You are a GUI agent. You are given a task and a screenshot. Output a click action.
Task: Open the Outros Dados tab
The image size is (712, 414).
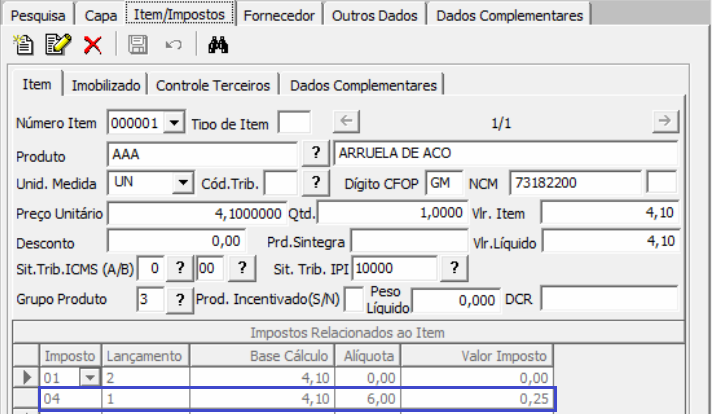point(375,15)
